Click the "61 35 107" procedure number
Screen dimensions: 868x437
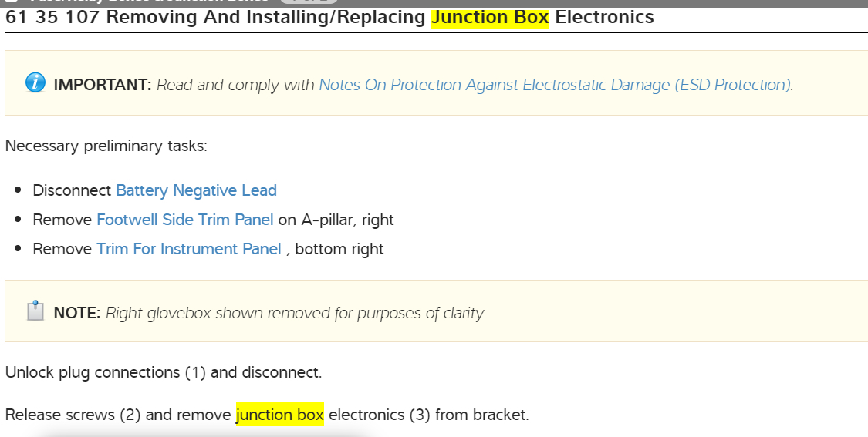52,17
